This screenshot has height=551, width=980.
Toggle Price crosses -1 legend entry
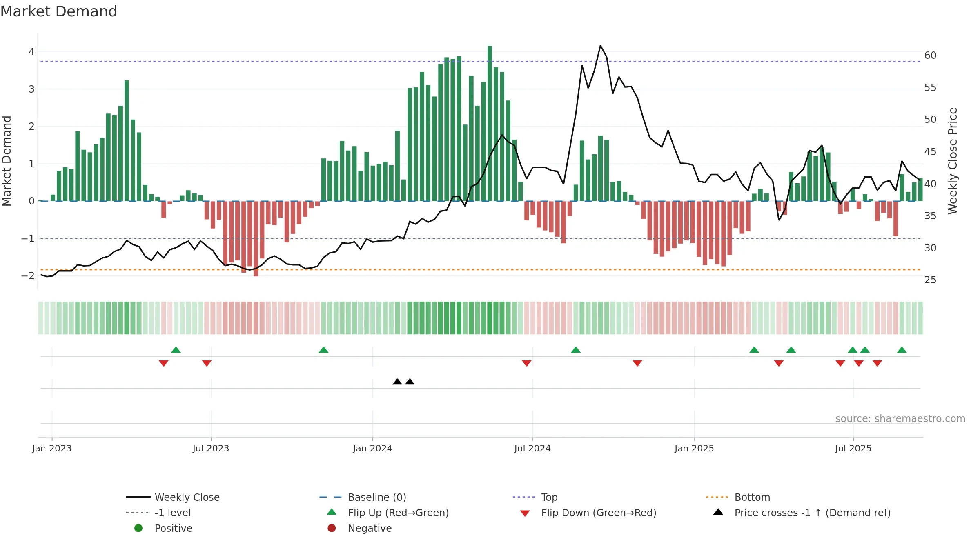coord(802,513)
